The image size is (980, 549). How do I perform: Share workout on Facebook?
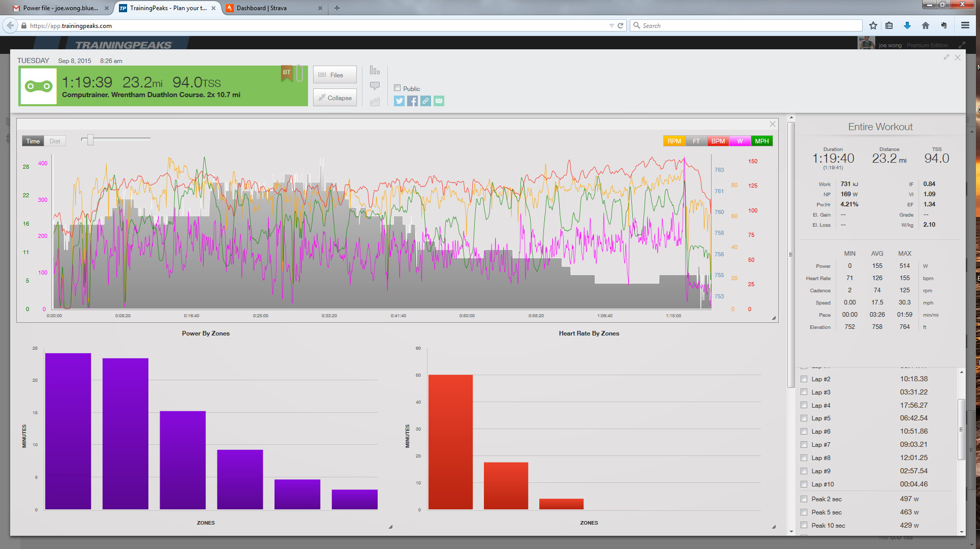point(412,101)
